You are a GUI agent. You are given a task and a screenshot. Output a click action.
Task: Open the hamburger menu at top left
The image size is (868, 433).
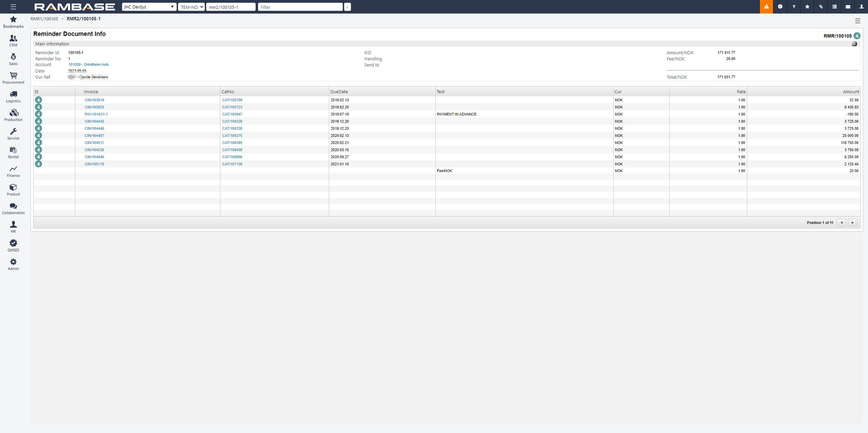(13, 7)
